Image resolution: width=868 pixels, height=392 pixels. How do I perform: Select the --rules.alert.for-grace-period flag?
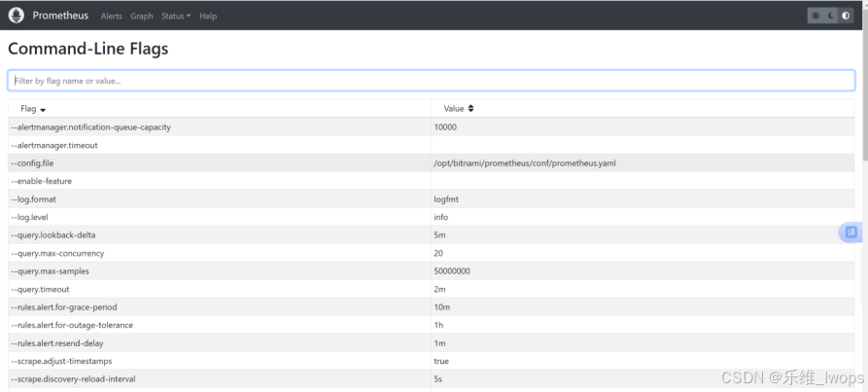tap(64, 307)
